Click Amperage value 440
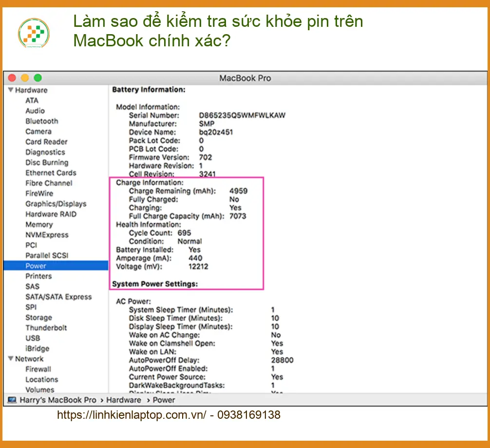490x448 pixels. tap(195, 258)
